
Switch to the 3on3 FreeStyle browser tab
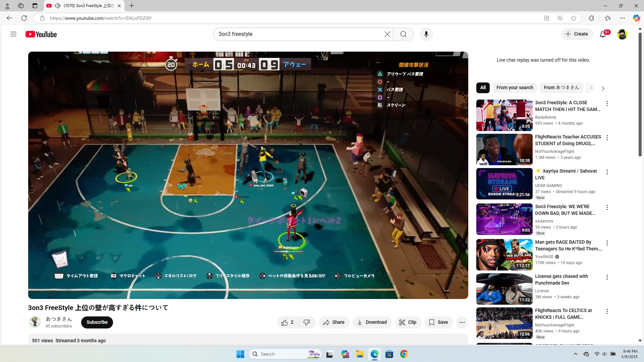[84, 6]
